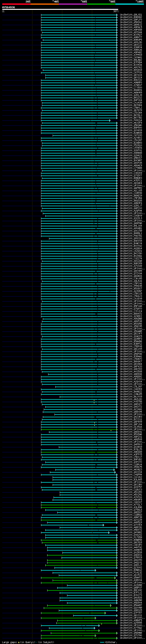Image resolution: width=146 pixels, height=644 pixels.
Task: Open UniRef100_A7PMS9 entry
Action: coord(131,55)
